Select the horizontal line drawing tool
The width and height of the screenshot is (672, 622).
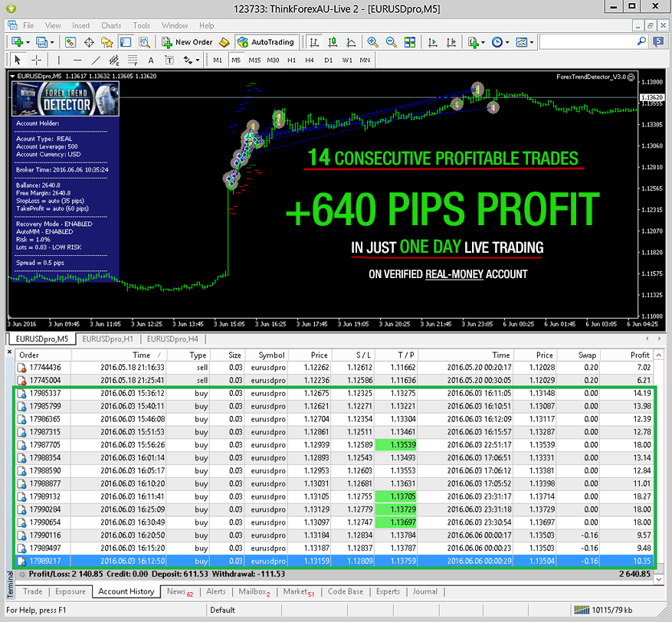pyautogui.click(x=77, y=60)
